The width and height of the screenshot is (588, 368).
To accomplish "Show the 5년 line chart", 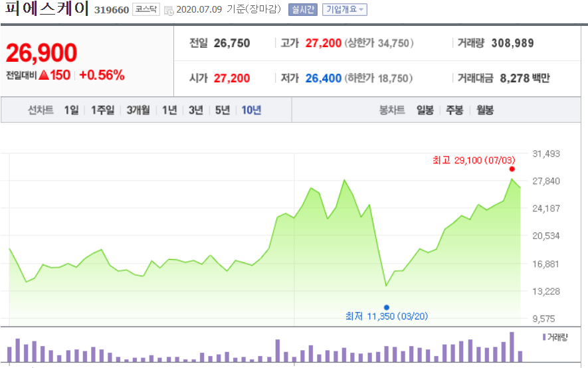I will (x=223, y=110).
